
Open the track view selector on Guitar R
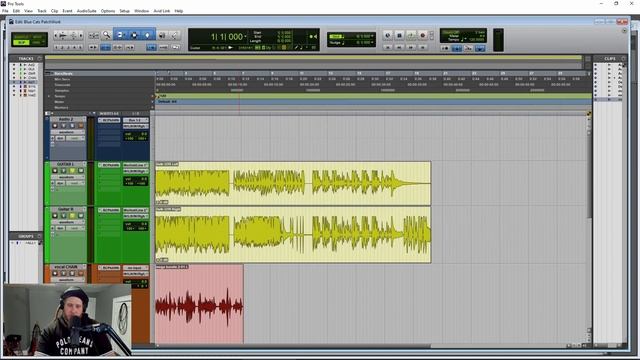(x=67, y=222)
